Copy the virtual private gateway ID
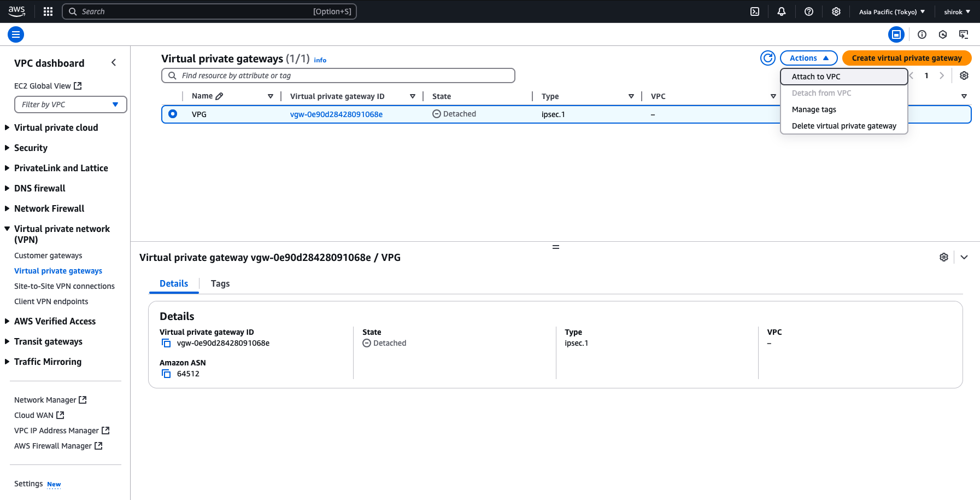 pyautogui.click(x=166, y=343)
